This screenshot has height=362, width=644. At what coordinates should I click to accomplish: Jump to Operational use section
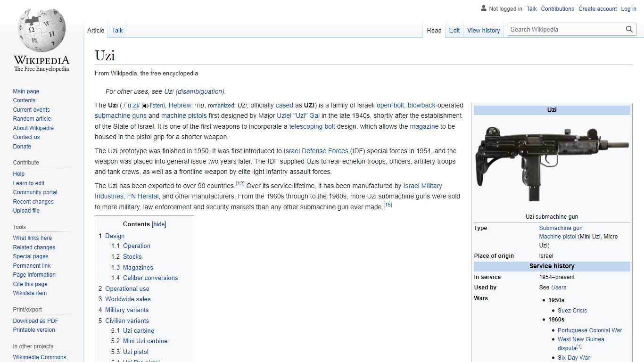coord(127,289)
